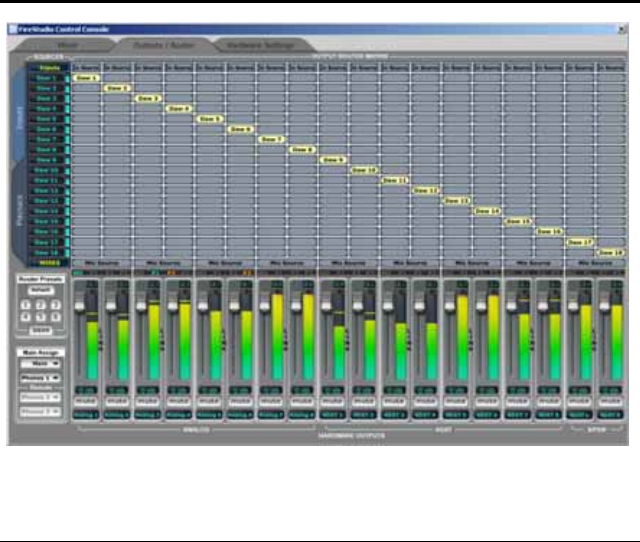Image resolution: width=640 pixels, height=542 pixels.
Task: Expand the bottom Phones 2 remote dropdown
Action: (x=41, y=411)
